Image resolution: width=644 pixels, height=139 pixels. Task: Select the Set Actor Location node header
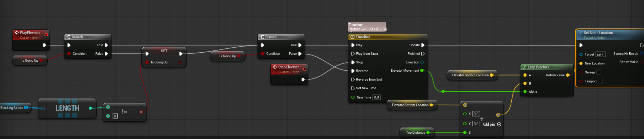tap(610, 34)
